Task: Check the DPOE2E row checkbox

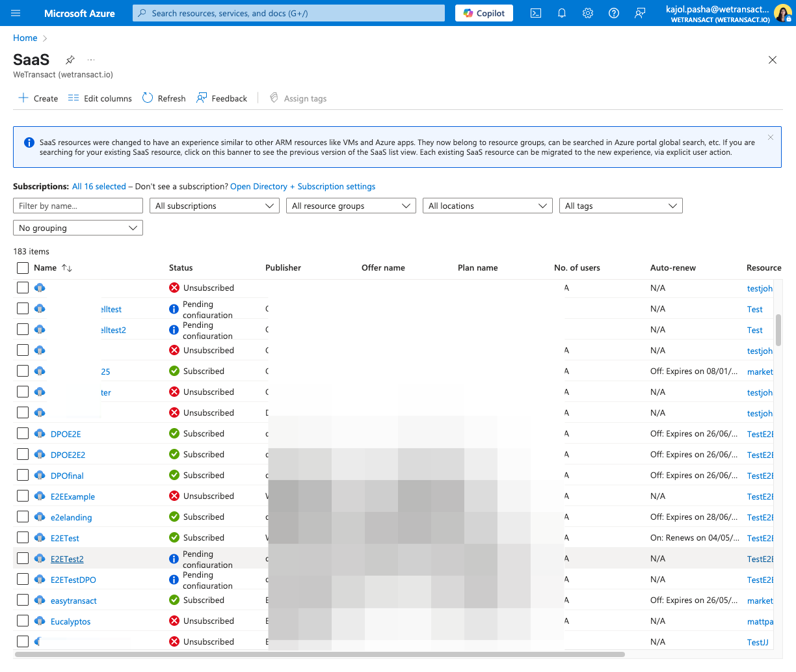Action: (23, 433)
